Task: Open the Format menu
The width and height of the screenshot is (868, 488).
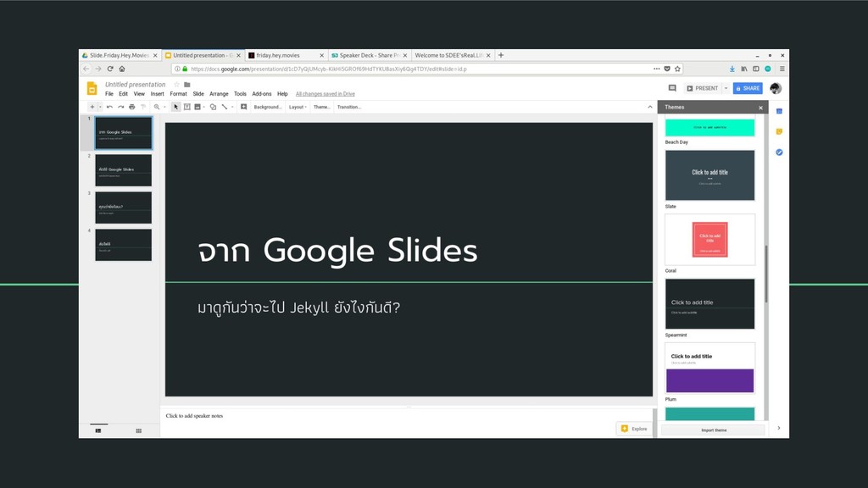Action: [x=178, y=94]
